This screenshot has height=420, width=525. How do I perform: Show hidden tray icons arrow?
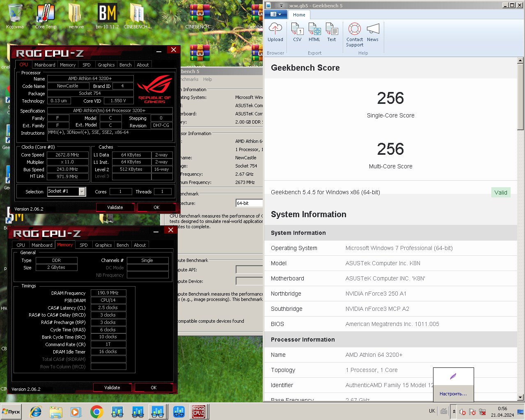[x=454, y=411]
